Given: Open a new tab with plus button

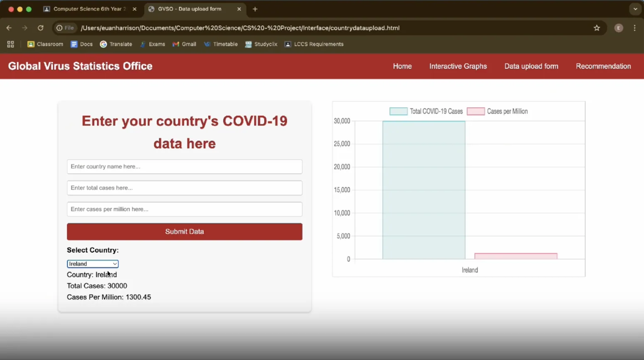Looking at the screenshot, I should click(255, 9).
